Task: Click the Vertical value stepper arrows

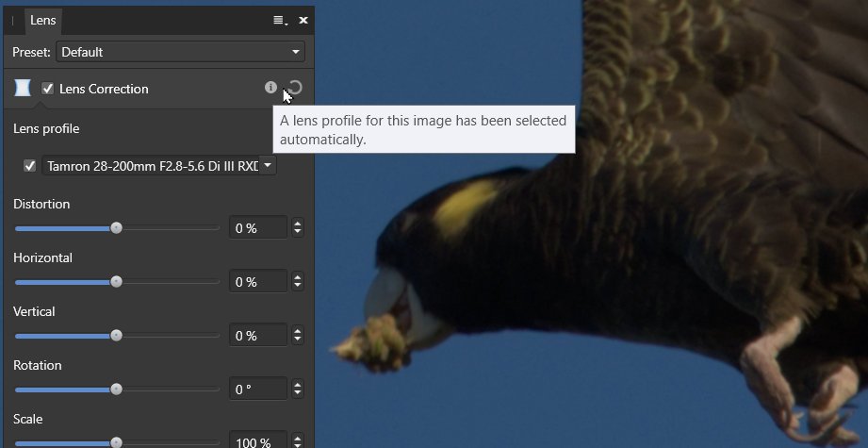Action: tap(298, 336)
